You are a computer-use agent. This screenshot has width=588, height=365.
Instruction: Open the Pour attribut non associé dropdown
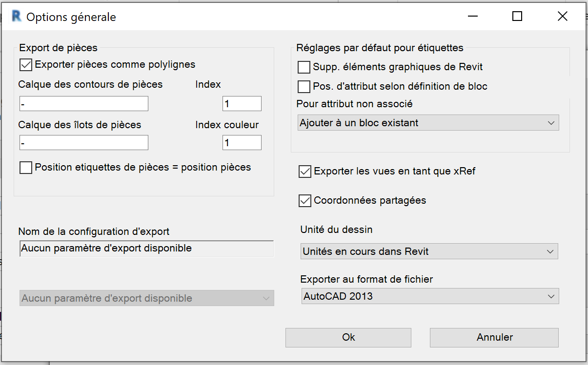(x=428, y=123)
